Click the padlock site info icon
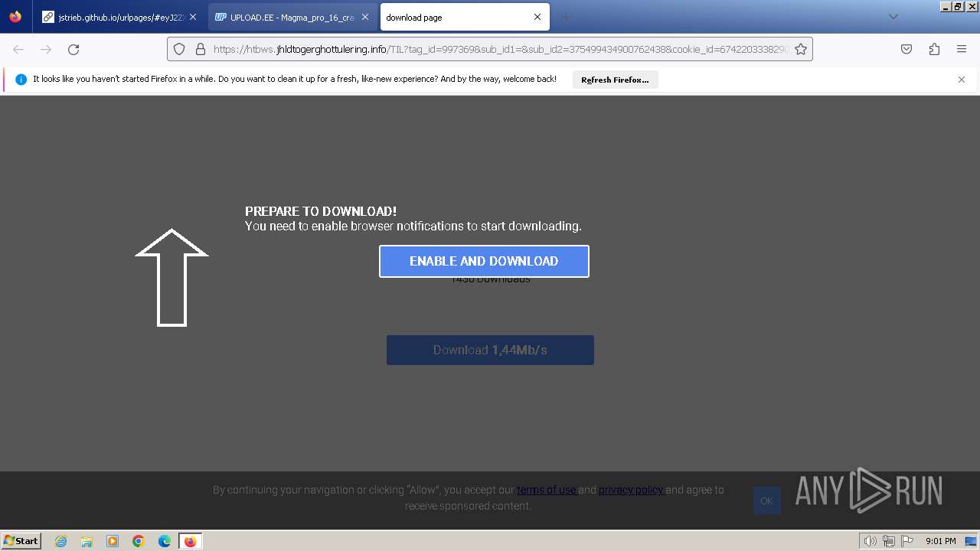Image resolution: width=980 pixels, height=551 pixels. tap(201, 49)
